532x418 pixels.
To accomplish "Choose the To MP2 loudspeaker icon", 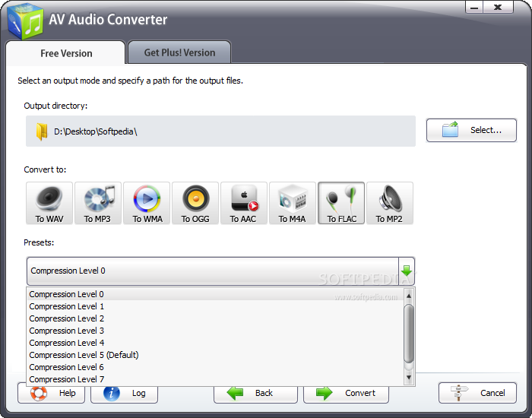I will click(390, 203).
